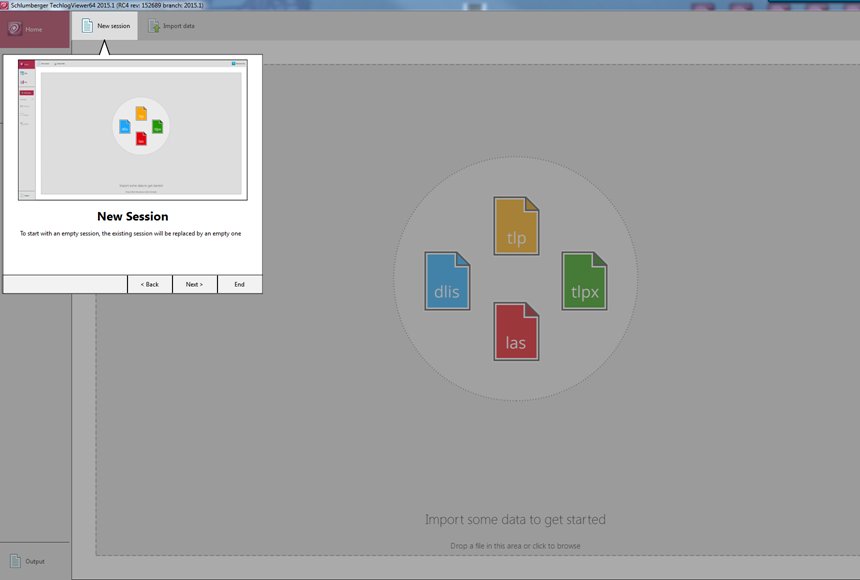The height and width of the screenshot is (580, 860).
Task: Click the Techlog Home logo icon
Action: [15, 29]
